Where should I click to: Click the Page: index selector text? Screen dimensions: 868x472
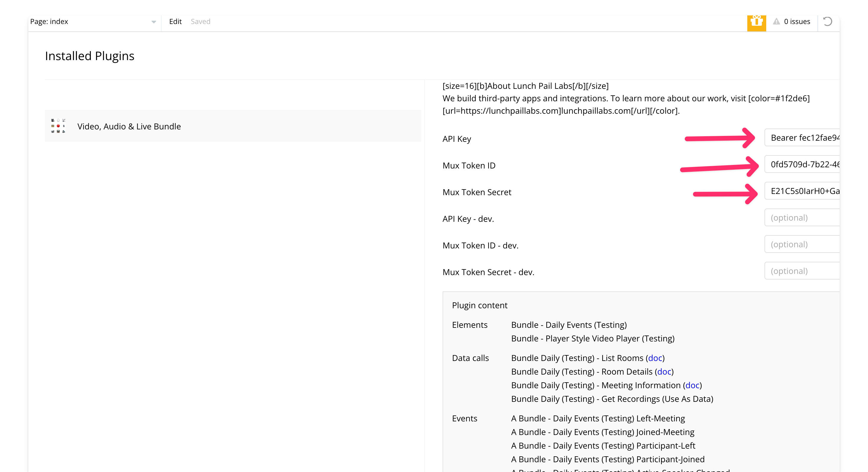[x=49, y=22]
